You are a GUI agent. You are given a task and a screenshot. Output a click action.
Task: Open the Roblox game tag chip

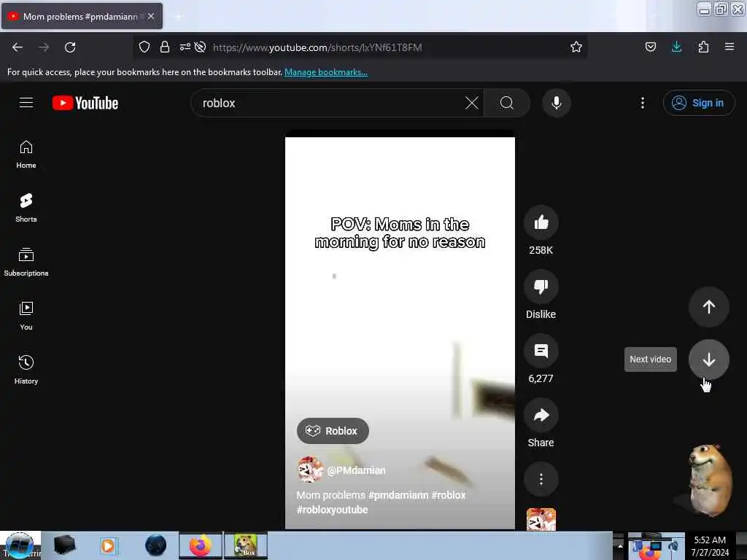point(333,431)
